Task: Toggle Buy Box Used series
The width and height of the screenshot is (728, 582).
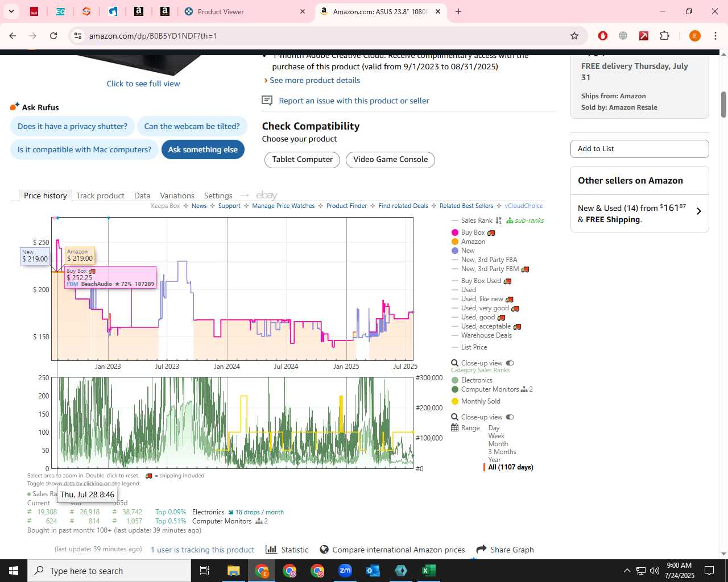Action: coord(481,281)
